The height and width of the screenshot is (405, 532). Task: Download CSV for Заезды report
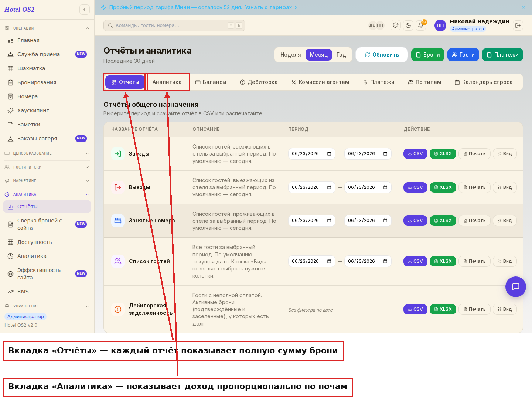pos(415,154)
